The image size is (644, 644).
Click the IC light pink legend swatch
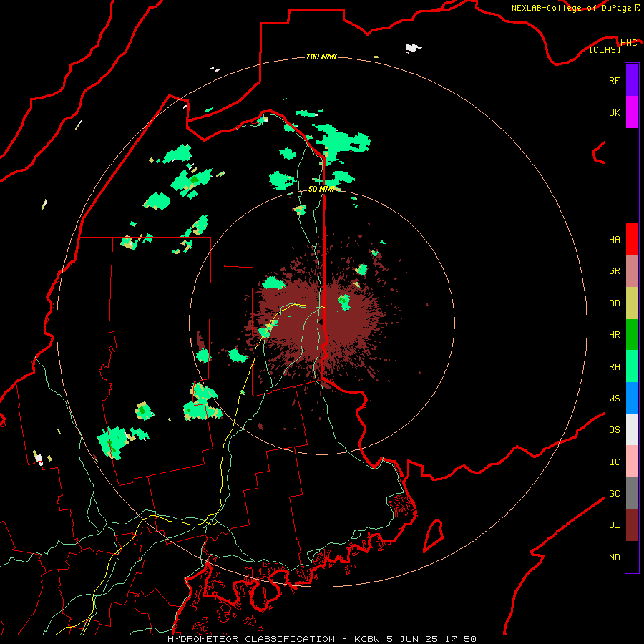[x=632, y=462]
